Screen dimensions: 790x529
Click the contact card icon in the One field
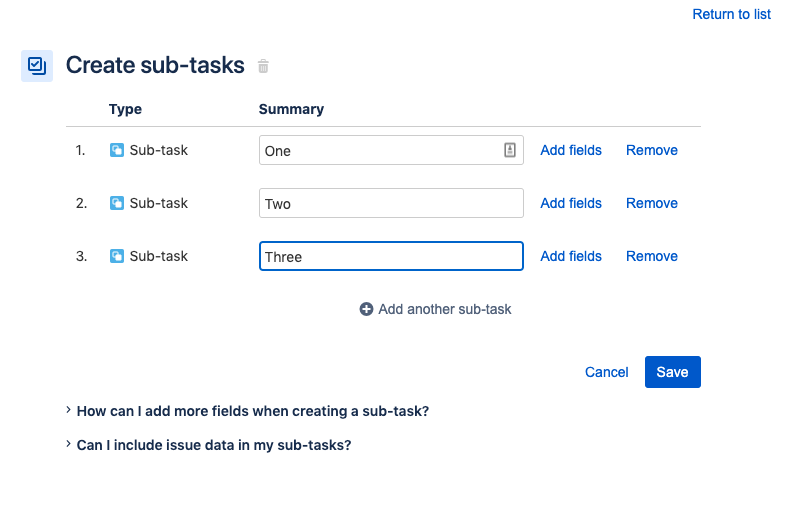pos(509,150)
